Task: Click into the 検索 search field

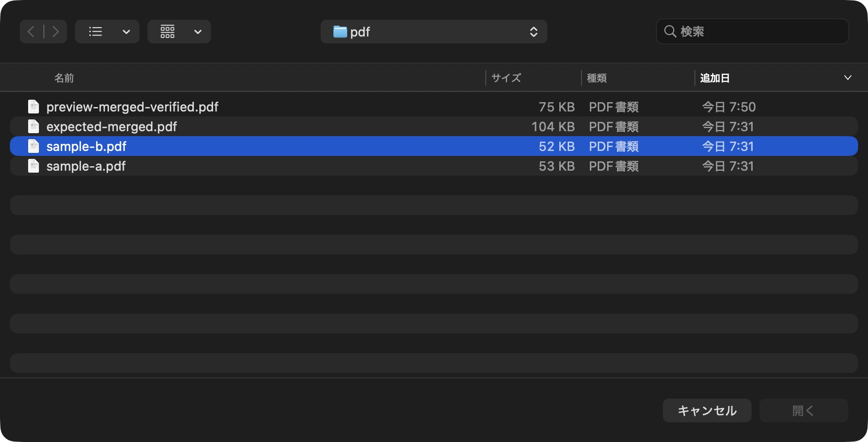Action: (x=753, y=32)
